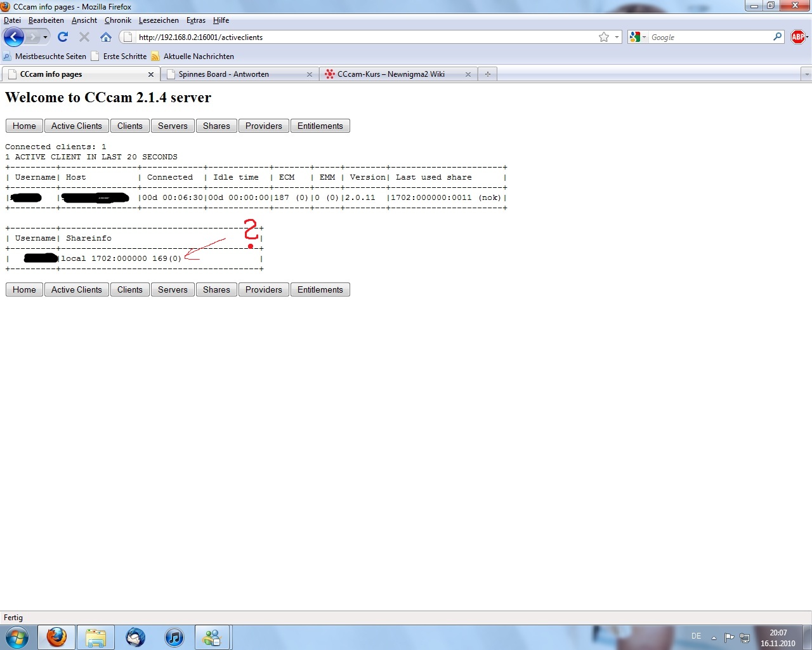
Task: Click the Adblock Plus ABP icon
Action: 797,37
